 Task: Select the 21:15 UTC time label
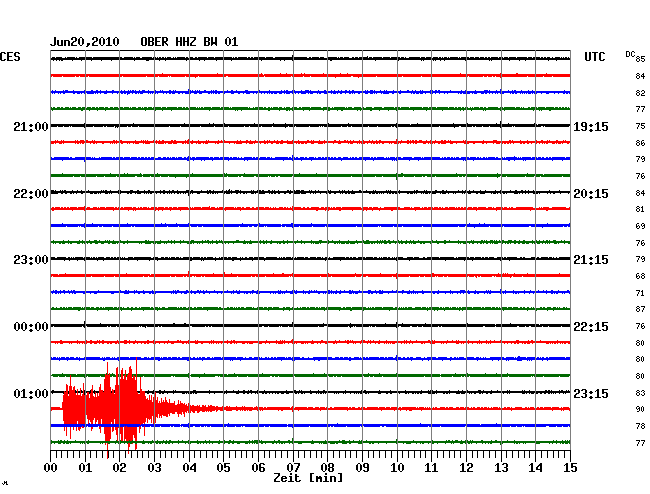click(591, 260)
